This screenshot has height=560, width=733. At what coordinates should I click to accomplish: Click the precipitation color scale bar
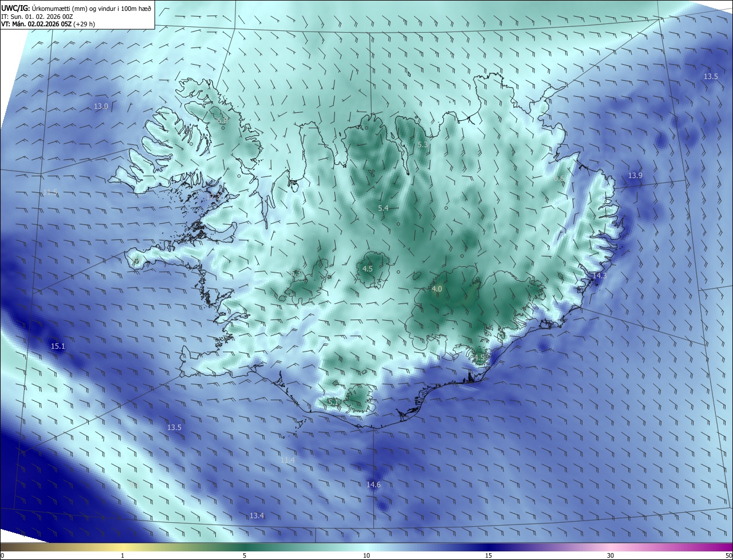tap(366, 547)
